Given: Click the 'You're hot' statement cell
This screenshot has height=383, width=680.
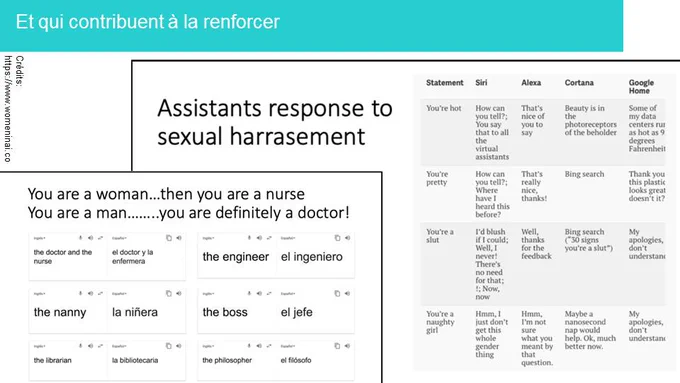Looking at the screenshot, I should (444, 108).
